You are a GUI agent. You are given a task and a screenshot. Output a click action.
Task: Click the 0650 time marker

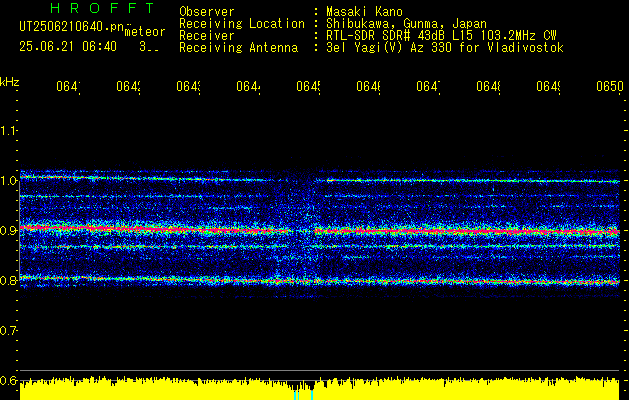coord(610,87)
